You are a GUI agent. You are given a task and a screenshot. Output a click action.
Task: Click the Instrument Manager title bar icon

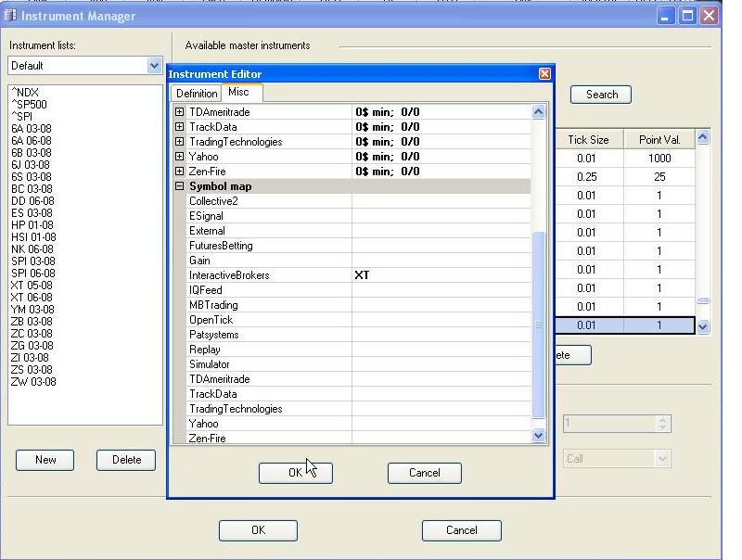(10, 16)
